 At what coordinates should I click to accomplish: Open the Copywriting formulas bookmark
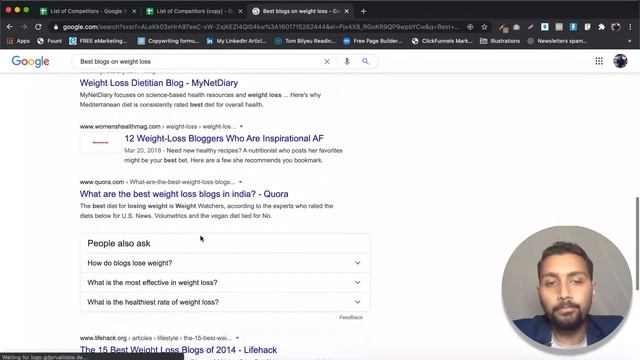pos(168,41)
